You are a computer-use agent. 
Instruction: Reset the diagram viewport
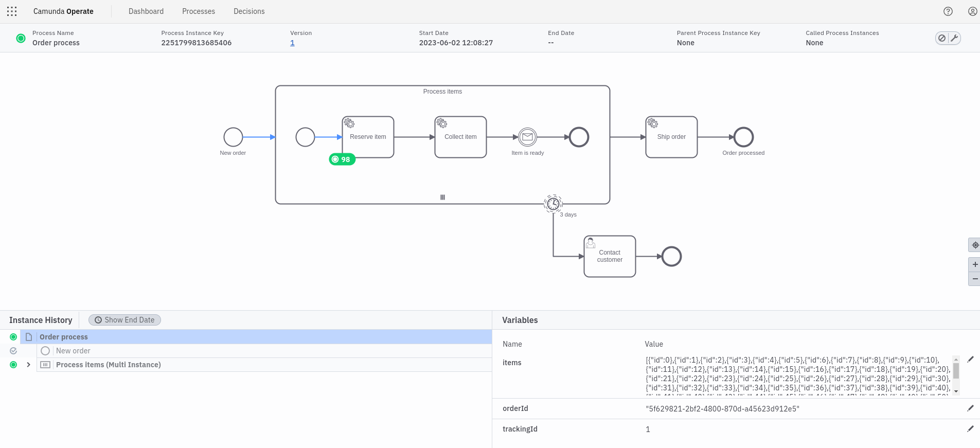[975, 245]
